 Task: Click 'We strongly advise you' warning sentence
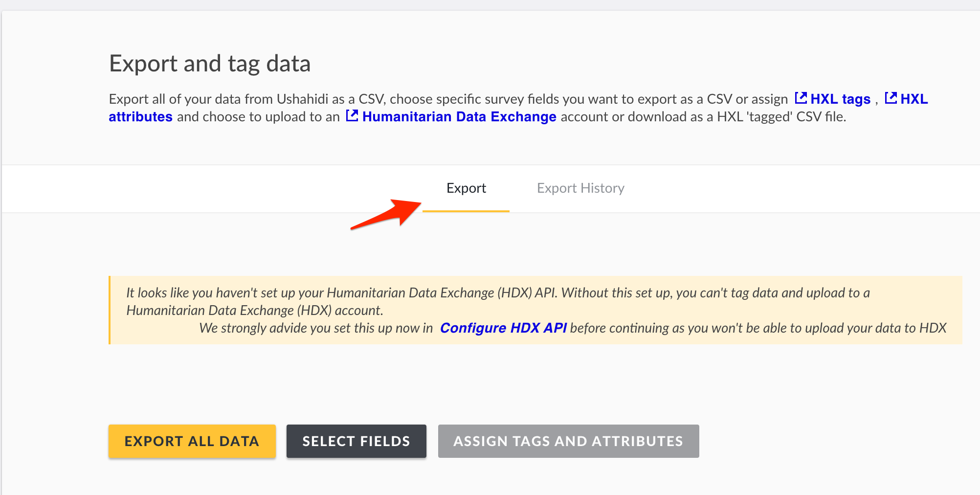[x=316, y=328]
